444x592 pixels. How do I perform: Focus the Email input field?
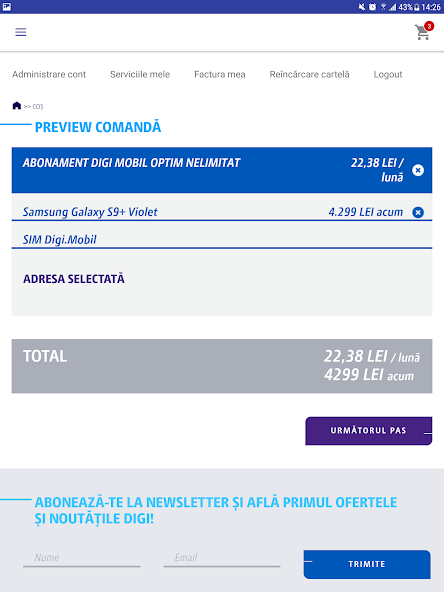point(222,558)
